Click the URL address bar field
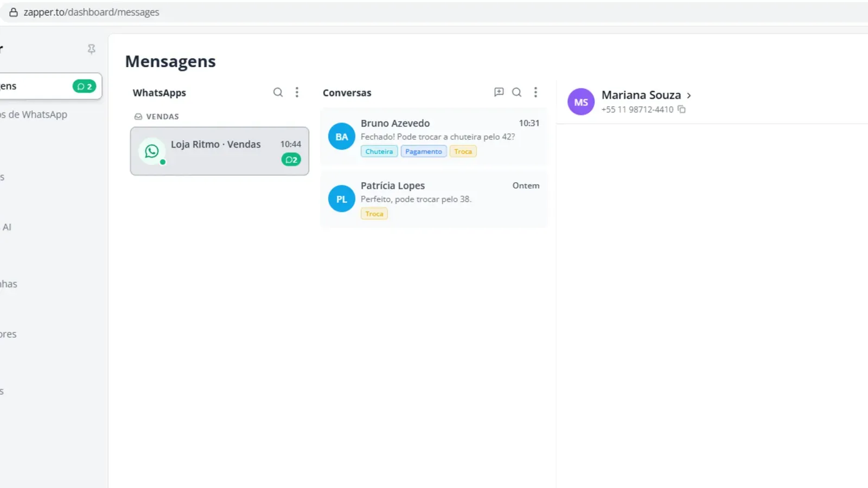This screenshot has width=868, height=488. tap(434, 12)
